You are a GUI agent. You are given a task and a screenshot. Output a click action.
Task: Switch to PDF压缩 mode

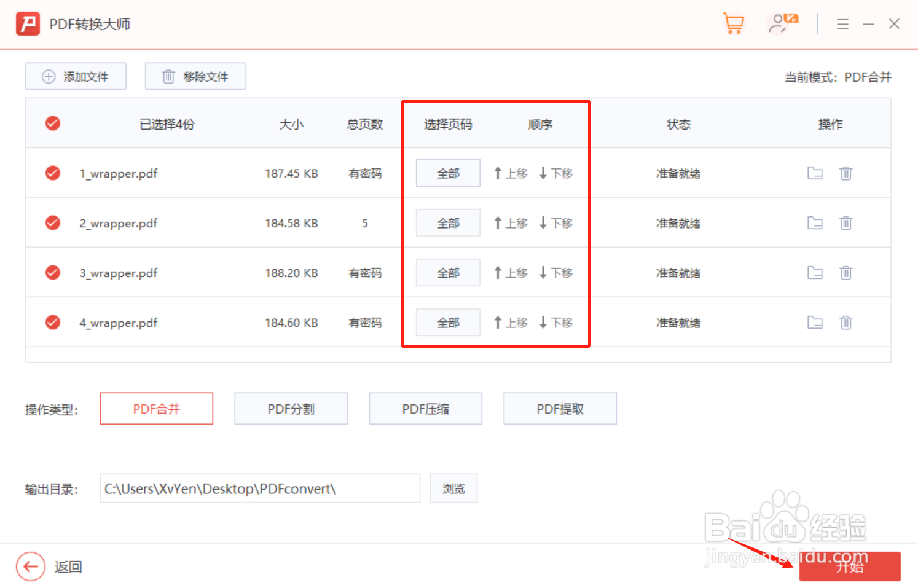(425, 408)
